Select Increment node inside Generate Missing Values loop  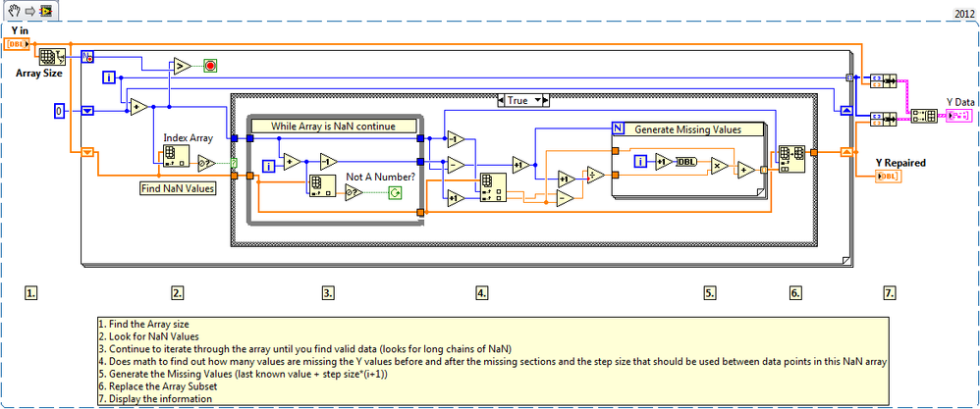pyautogui.click(x=663, y=162)
